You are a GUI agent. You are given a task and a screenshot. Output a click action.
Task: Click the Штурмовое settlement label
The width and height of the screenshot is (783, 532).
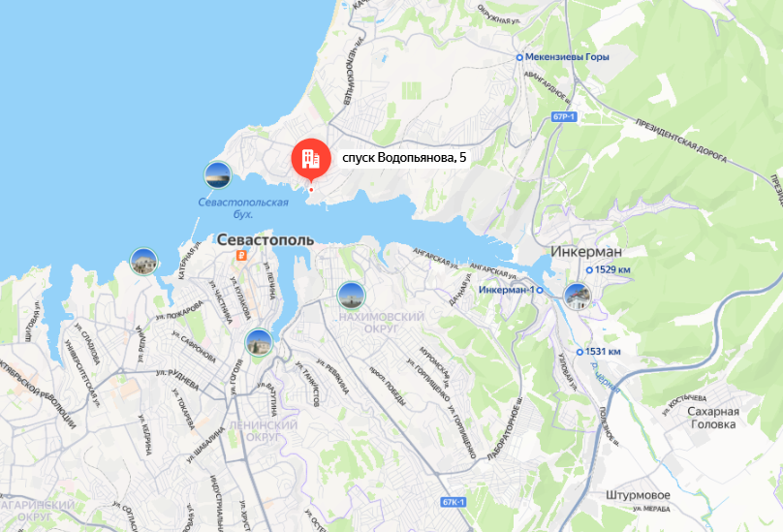coord(638,495)
